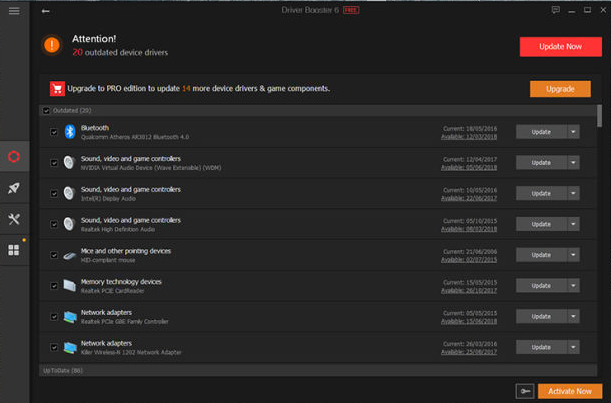Open Realtek PCIe GBE Update dropdown arrow

tap(573, 316)
